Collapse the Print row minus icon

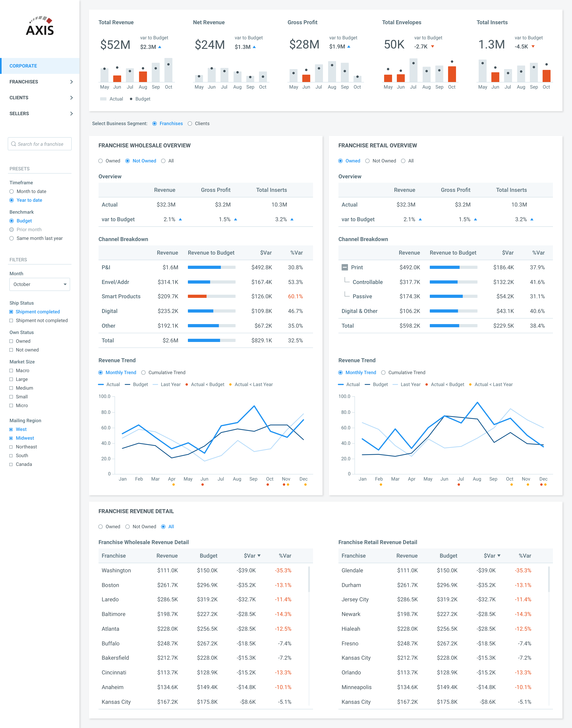345,267
